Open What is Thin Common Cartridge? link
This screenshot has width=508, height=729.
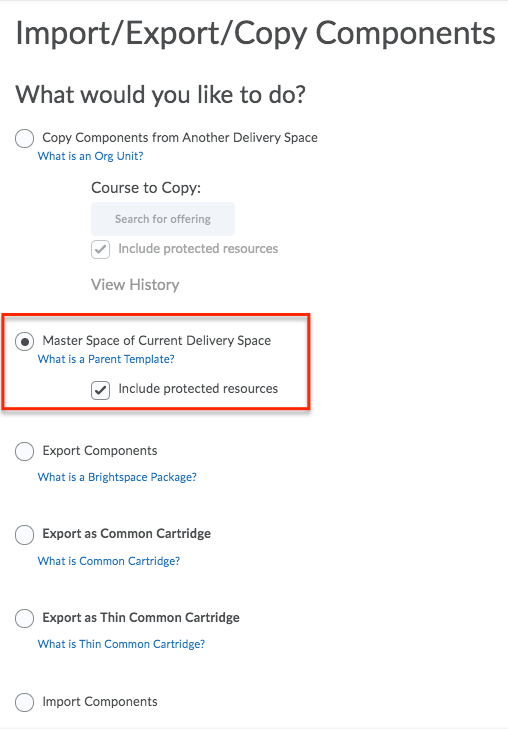[121, 644]
